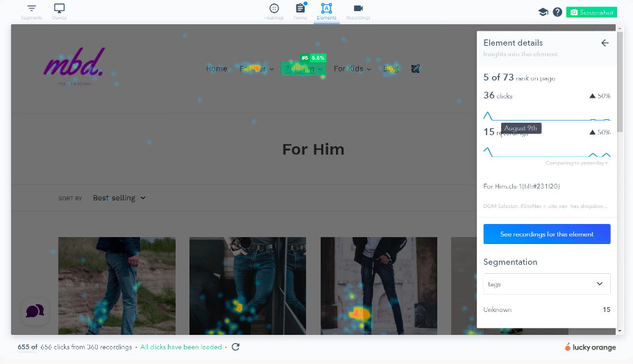Open the Comparing to yesterday dropdown
Image resolution: width=633 pixels, height=364 pixels.
577,163
